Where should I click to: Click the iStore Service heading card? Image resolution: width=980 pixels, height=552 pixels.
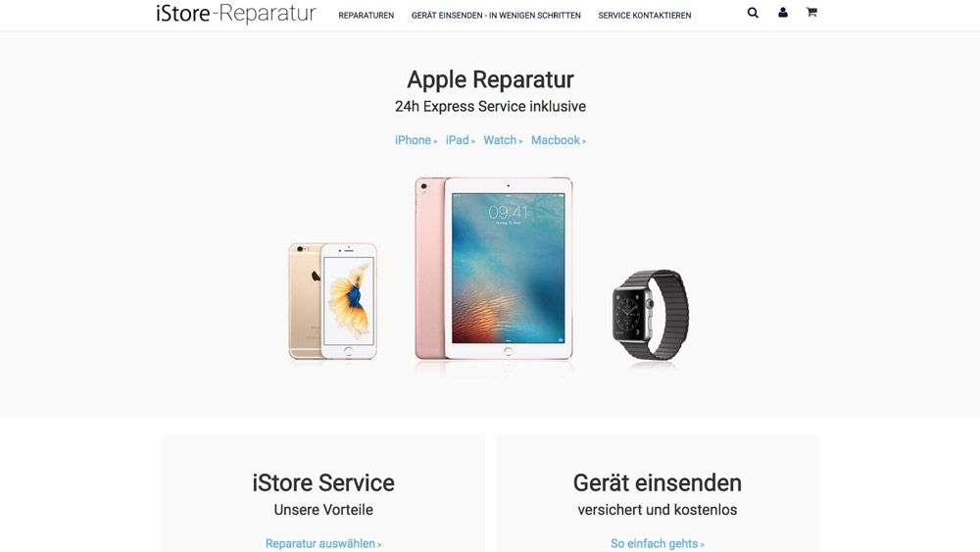coord(323,494)
